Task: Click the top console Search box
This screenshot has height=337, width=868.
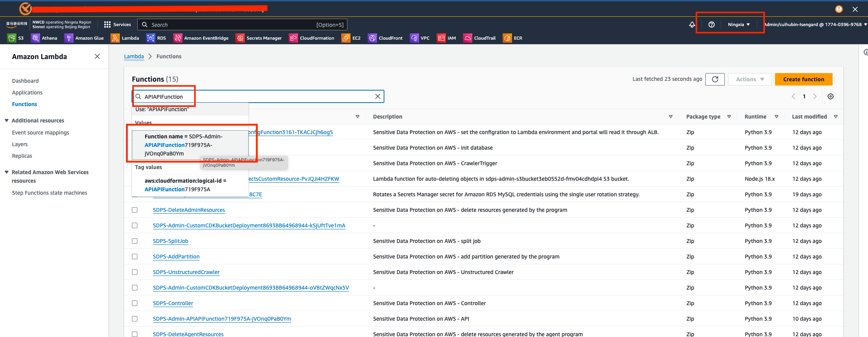Action: point(242,24)
